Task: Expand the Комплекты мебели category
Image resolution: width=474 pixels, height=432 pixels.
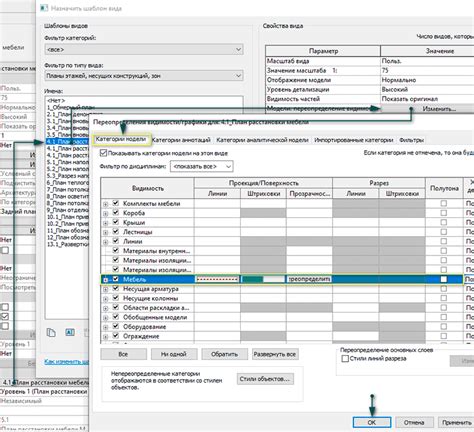Action: [105, 204]
